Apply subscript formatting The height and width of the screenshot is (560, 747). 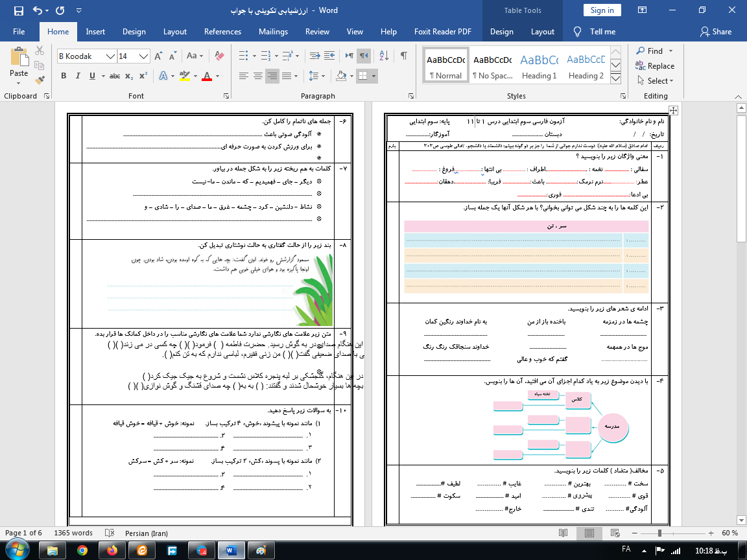130,76
